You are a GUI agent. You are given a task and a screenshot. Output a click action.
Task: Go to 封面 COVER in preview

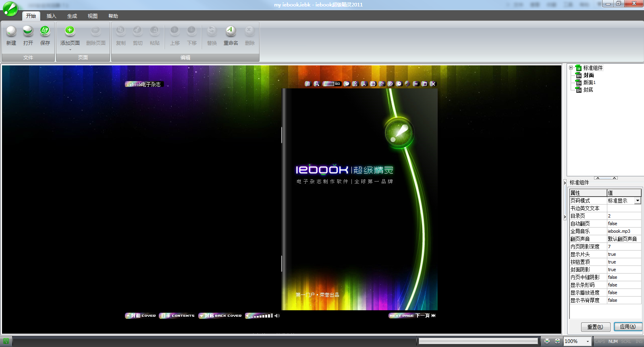(x=141, y=316)
